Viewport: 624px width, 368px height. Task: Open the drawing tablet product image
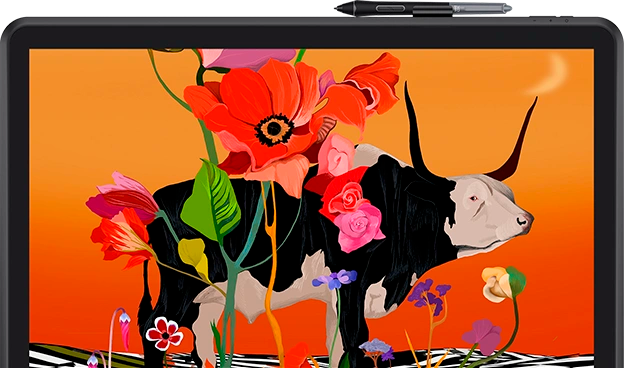pos(312,184)
